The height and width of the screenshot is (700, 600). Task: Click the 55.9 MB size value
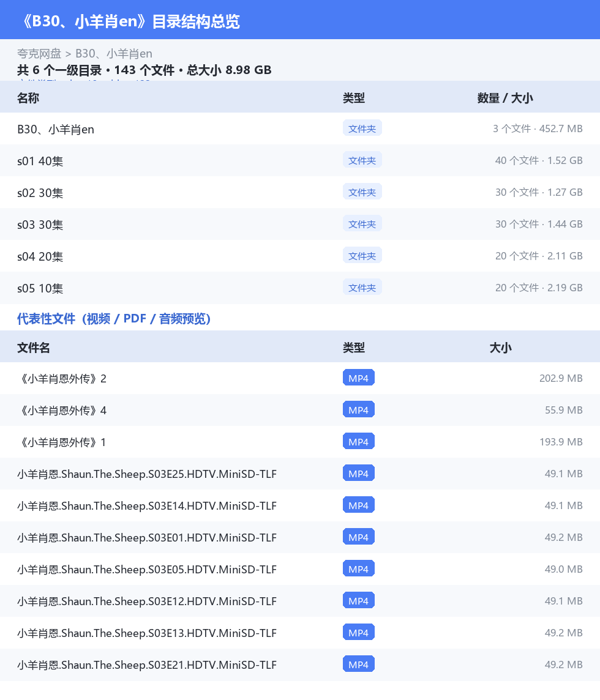(563, 410)
